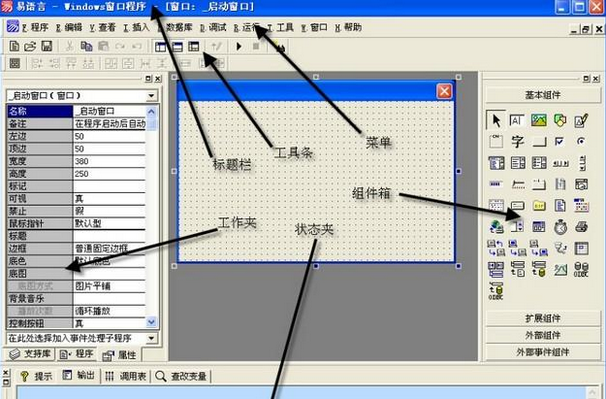Toggle the component box view toolbar button
Screen dimensions: 606x399
pos(194,47)
